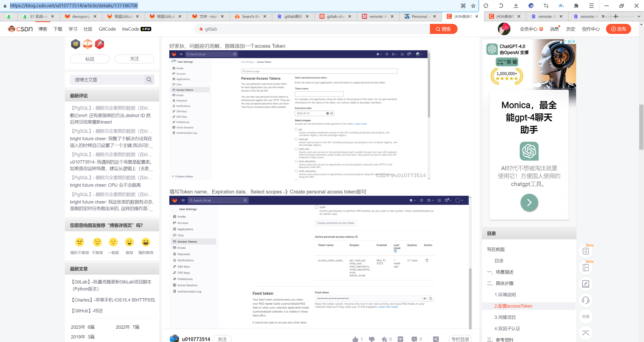This screenshot has height=342, width=644.
Task: Click the read_repository checkbox in GitLab screenshot
Action: 296,161
